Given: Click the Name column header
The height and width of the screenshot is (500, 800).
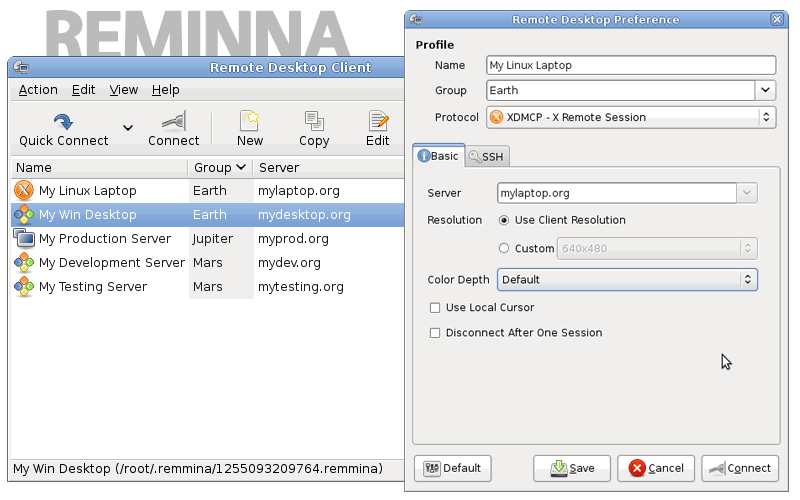Looking at the screenshot, I should (x=99, y=167).
